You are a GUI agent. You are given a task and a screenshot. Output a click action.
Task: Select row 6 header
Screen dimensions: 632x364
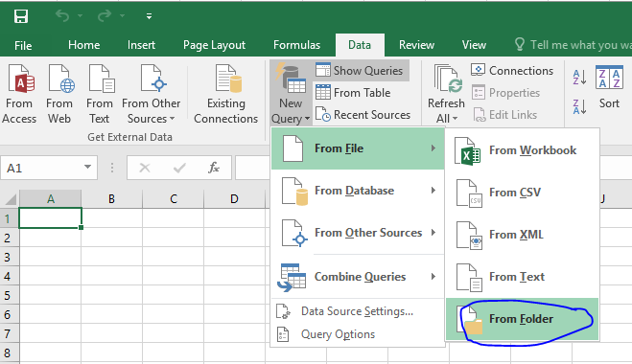coord(9,314)
